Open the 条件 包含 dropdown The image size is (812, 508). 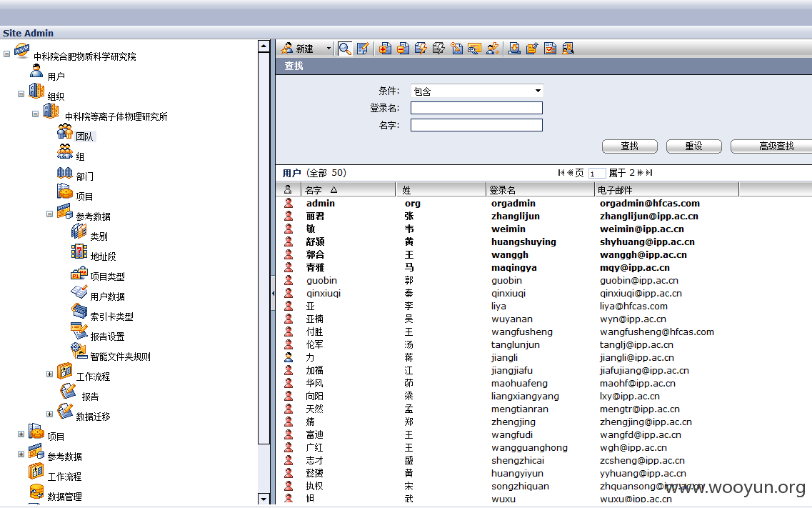(477, 91)
